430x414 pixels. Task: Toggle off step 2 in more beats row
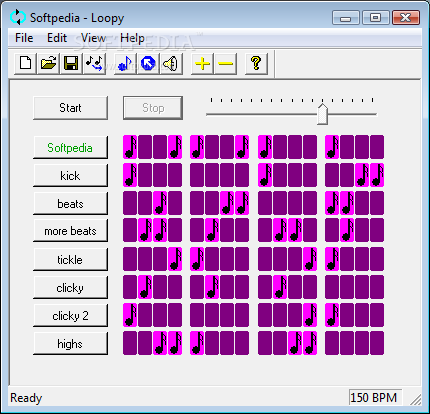[x=145, y=230]
